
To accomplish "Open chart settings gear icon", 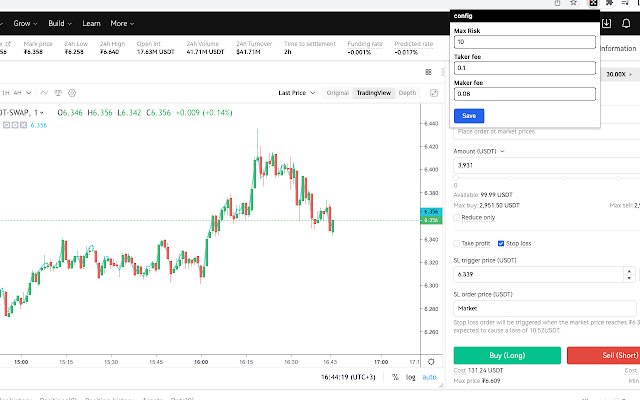I will pyautogui.click(x=72, y=93).
